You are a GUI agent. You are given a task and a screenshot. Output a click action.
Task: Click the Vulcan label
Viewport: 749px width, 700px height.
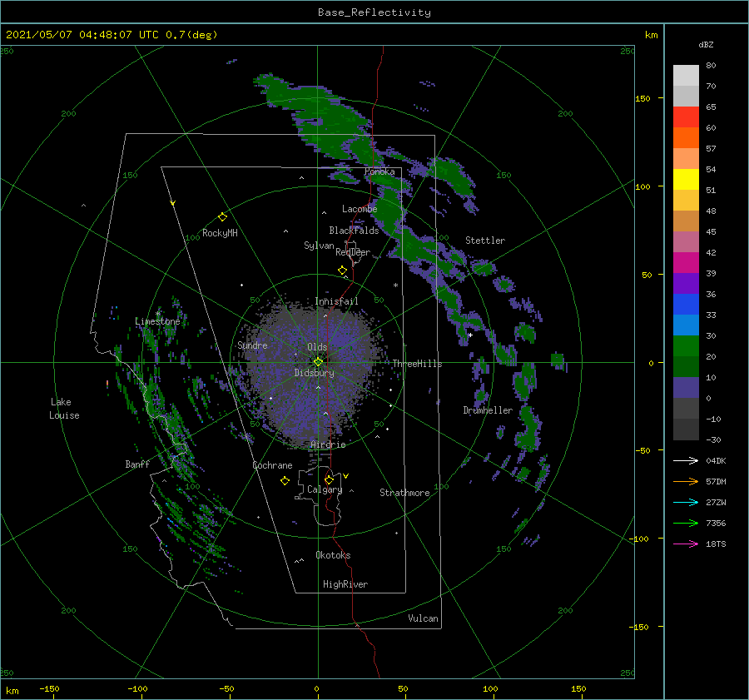point(423,618)
